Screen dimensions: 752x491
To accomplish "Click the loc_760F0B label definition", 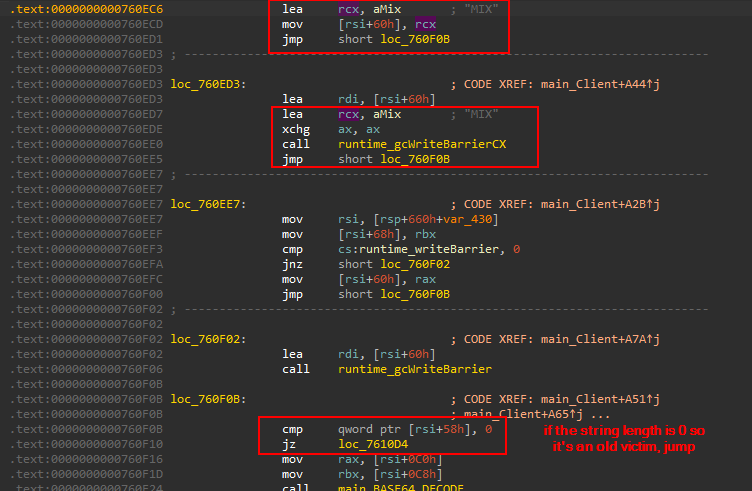I will [x=208, y=399].
